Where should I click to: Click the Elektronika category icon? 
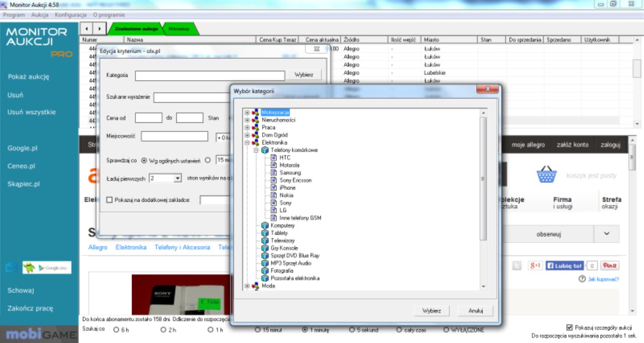point(256,143)
